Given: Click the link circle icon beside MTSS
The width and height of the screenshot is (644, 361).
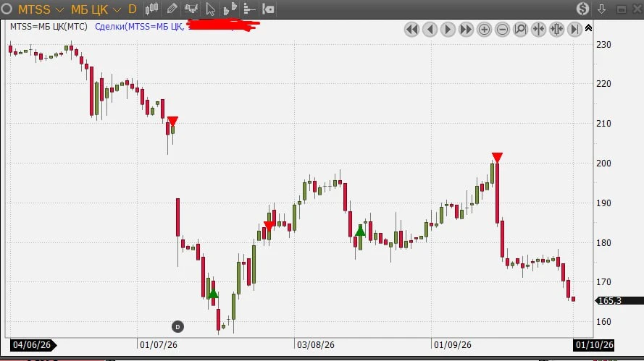Looking at the screenshot, I should tap(7, 9).
